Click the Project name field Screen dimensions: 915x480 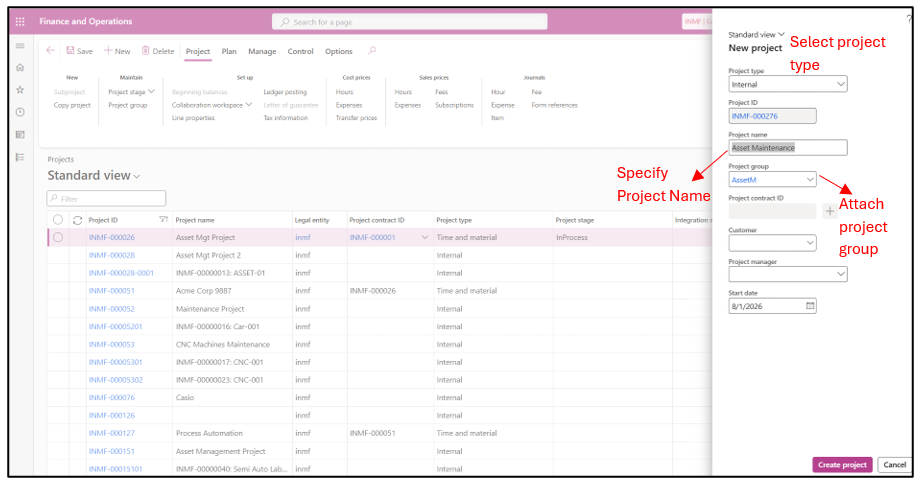(x=788, y=148)
